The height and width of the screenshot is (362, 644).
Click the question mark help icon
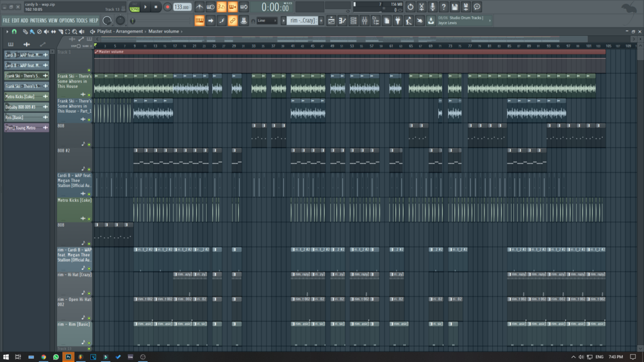(443, 7)
